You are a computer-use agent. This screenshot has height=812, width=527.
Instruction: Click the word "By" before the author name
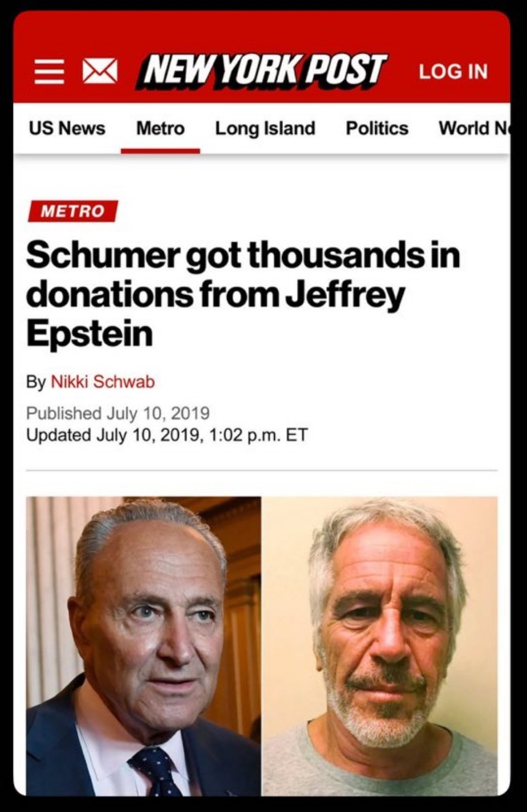point(36,382)
